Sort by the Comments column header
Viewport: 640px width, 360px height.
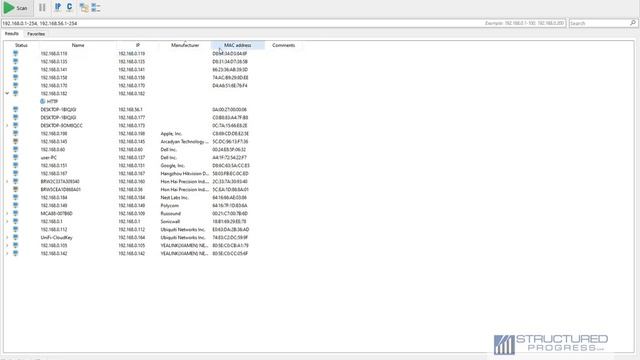[x=284, y=45]
